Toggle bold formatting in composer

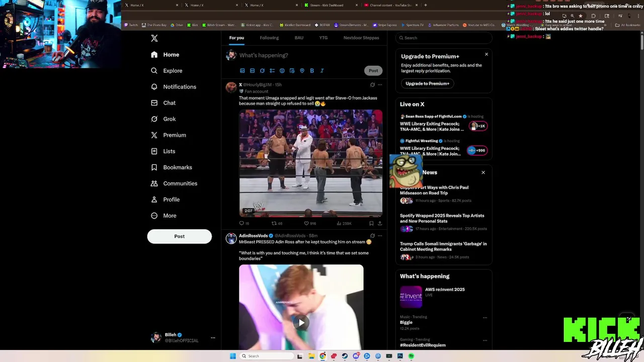pos(312,71)
